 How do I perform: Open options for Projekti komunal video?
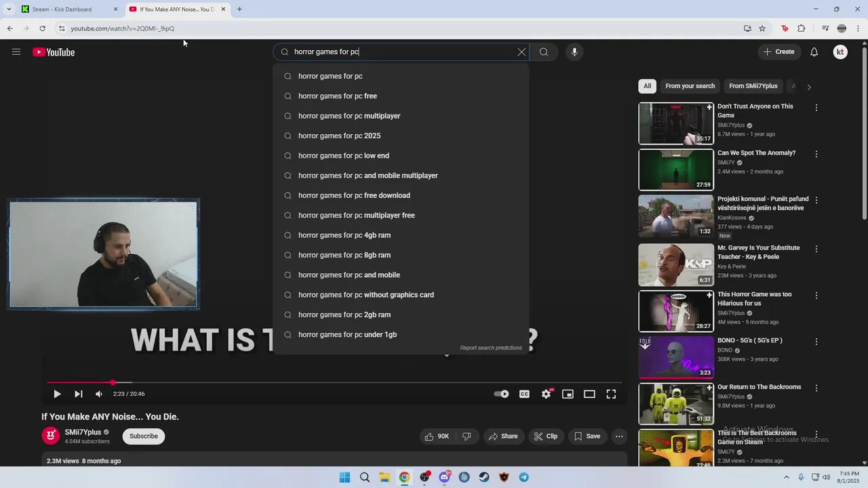tap(816, 201)
